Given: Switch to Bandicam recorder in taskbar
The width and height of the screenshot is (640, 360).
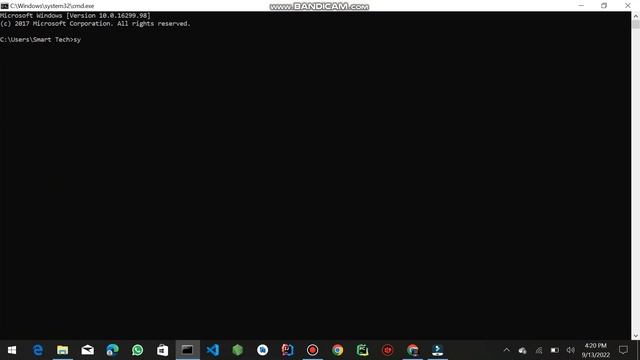Looking at the screenshot, I should pos(313,350).
